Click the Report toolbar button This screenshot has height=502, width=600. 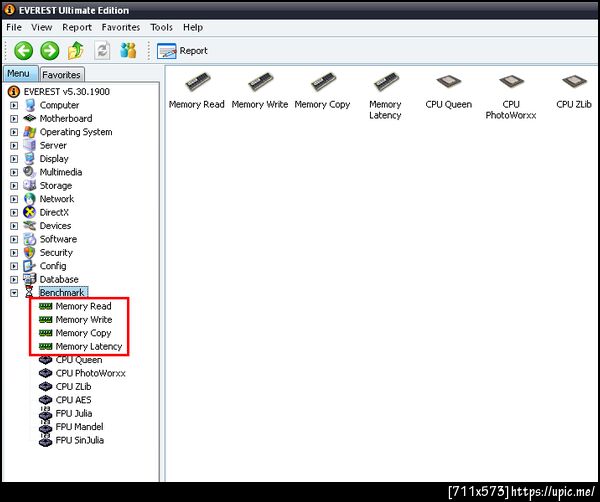(x=182, y=51)
